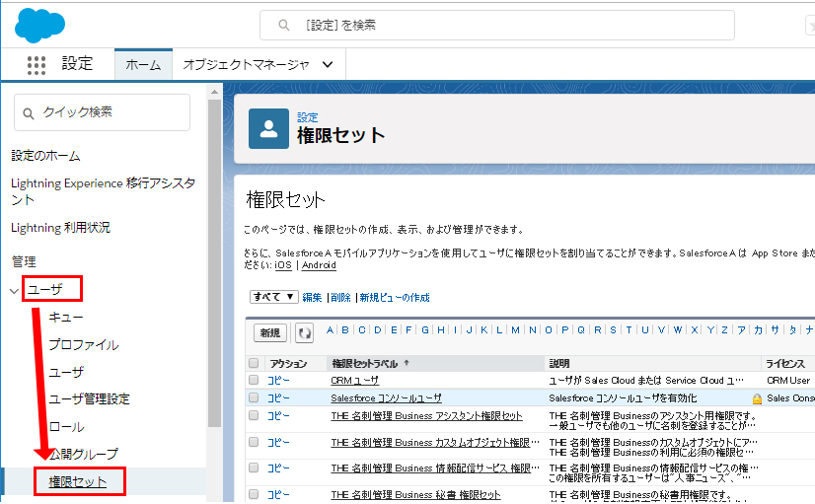Filter list by letter A
Screen dimensions: 815x504
[330, 330]
